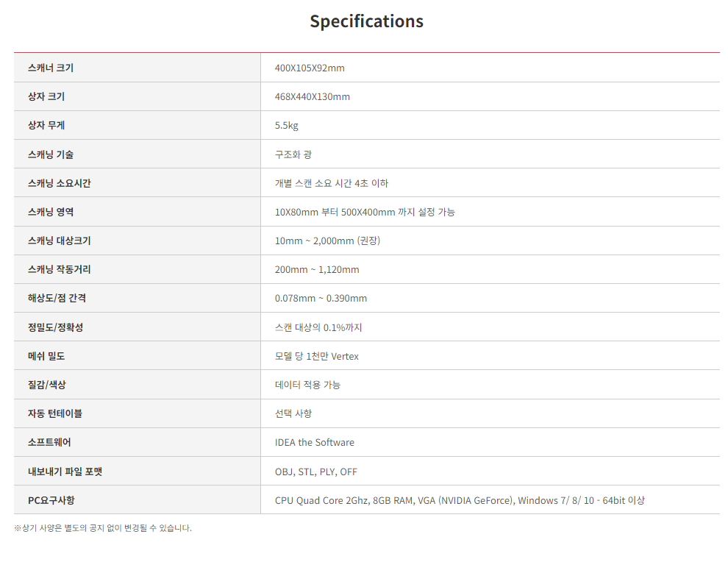This screenshot has height=562, width=728.
Task: Select the 구조화 광 technology value
Action: 293,154
